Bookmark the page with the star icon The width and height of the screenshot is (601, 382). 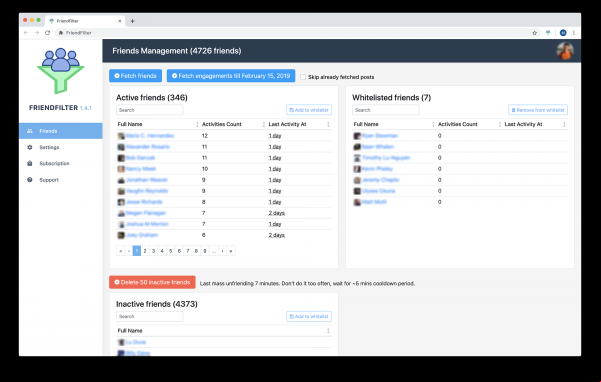coord(534,33)
